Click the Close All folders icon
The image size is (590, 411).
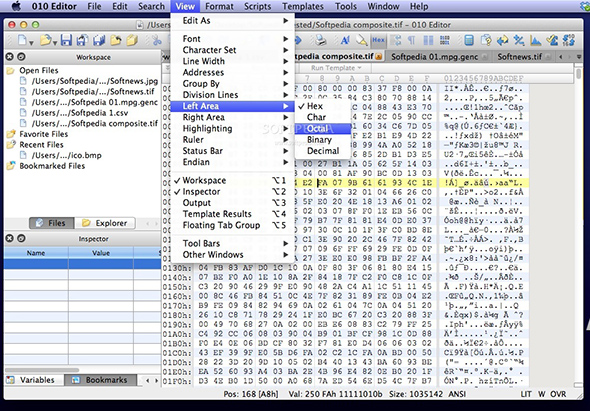coord(132,40)
